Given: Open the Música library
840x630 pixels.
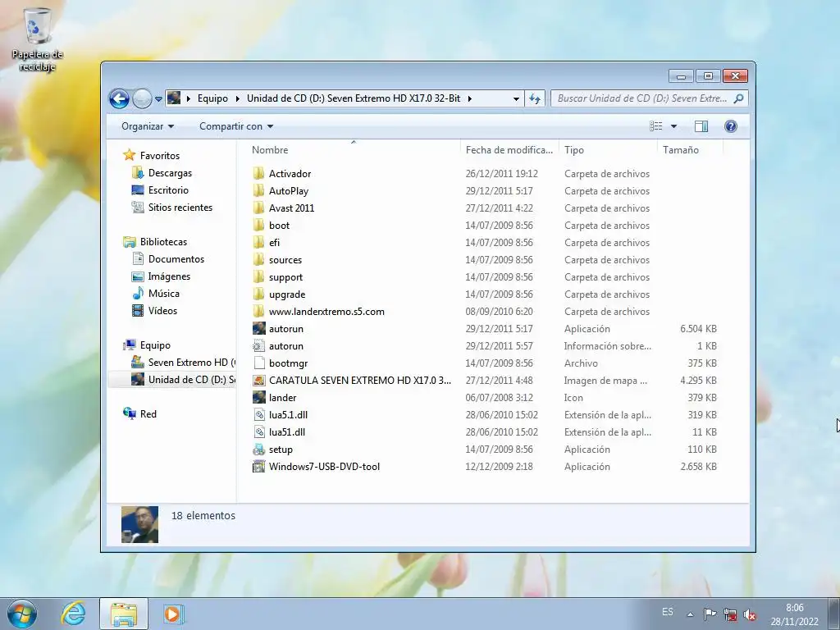Looking at the screenshot, I should coord(163,294).
